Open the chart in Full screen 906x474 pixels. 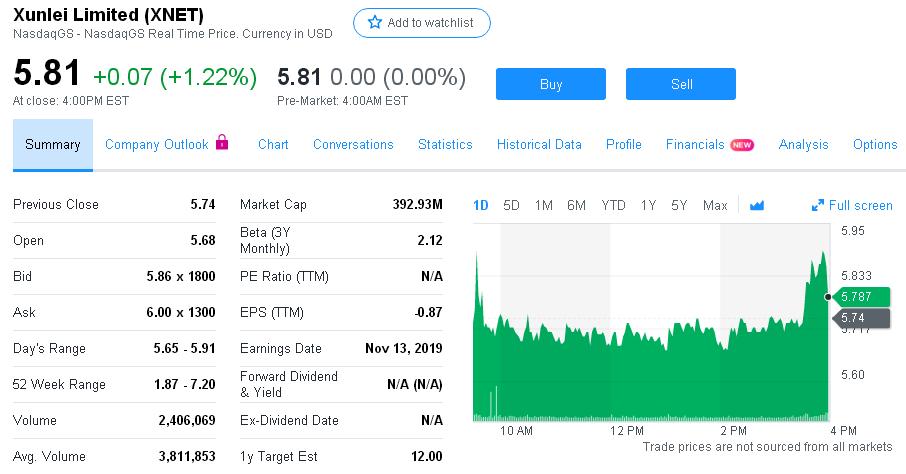(852, 205)
